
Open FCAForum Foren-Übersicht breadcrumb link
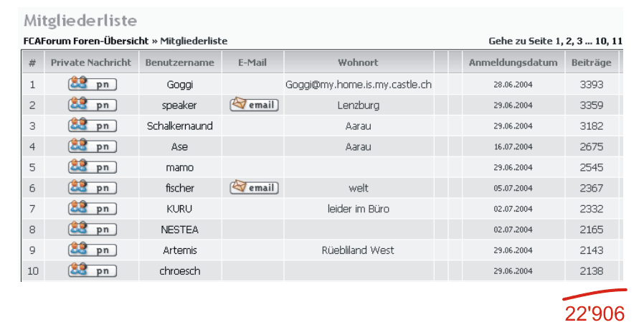point(86,41)
